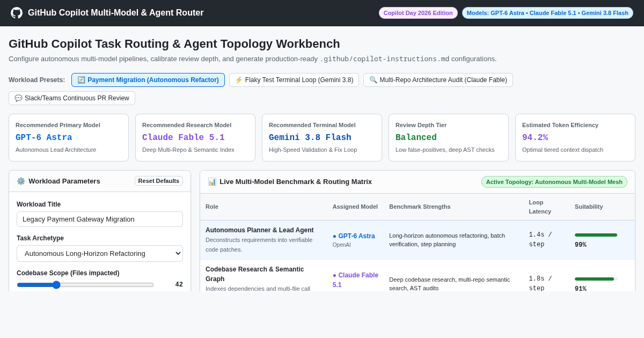Select the Flaky Test Terminal Loop preset
Screen dimensions: 644x338
(294, 80)
